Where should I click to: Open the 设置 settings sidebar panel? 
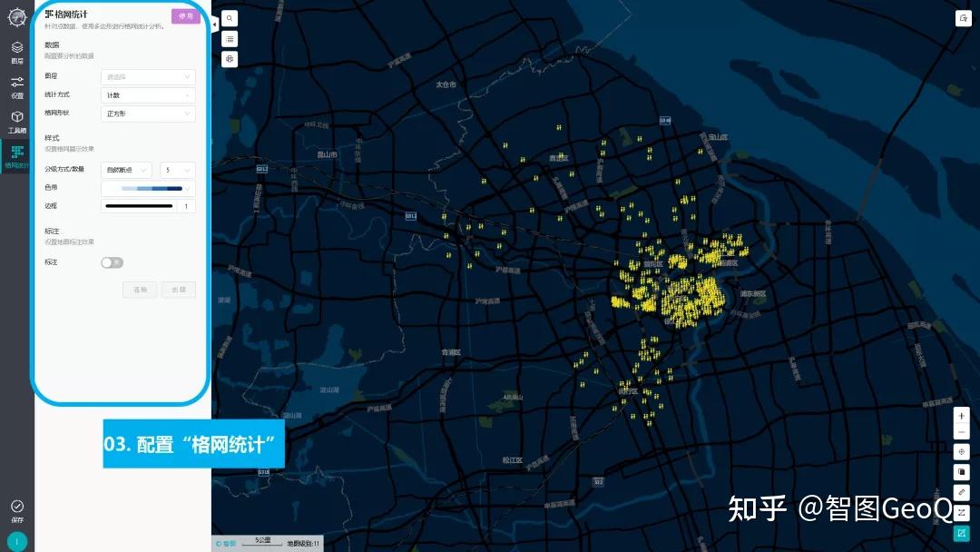coord(17,87)
